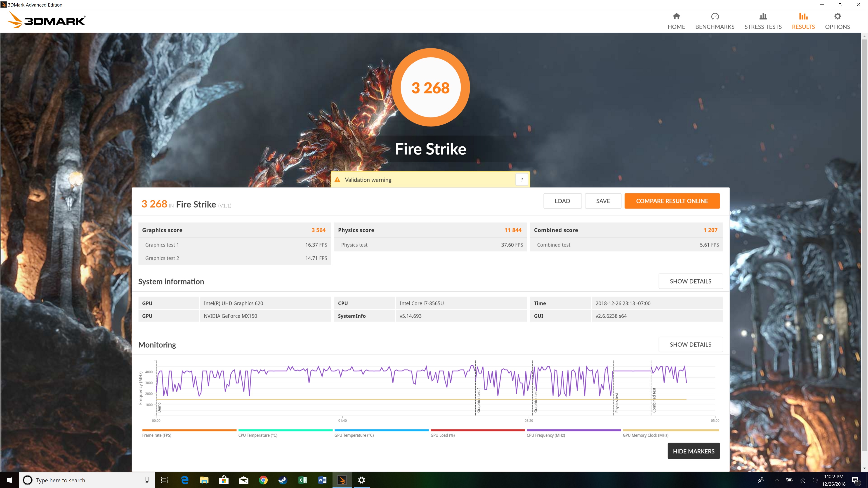This screenshot has height=488, width=868.
Task: Open the volume speaker tray icon
Action: [x=814, y=480]
